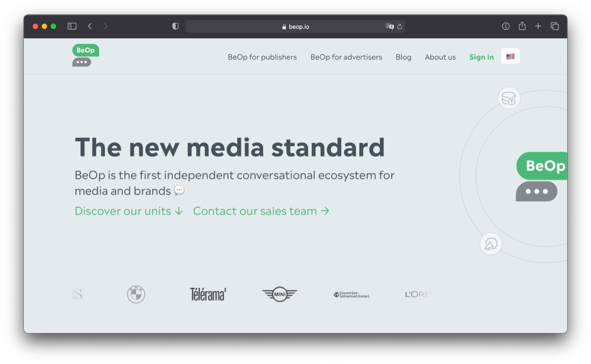Open the privacy report shield icon
This screenshot has height=364, width=591.
point(175,26)
